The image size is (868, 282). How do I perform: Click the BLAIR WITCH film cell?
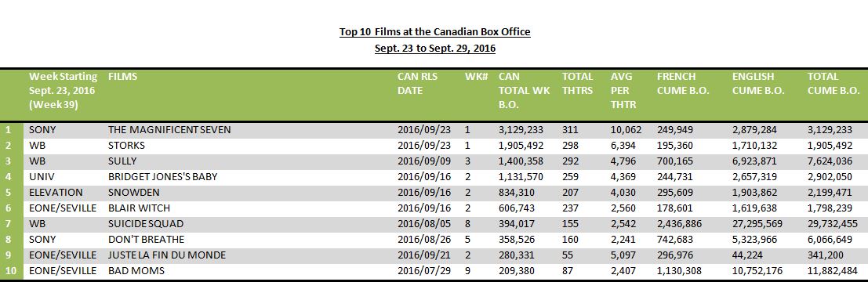point(139,208)
